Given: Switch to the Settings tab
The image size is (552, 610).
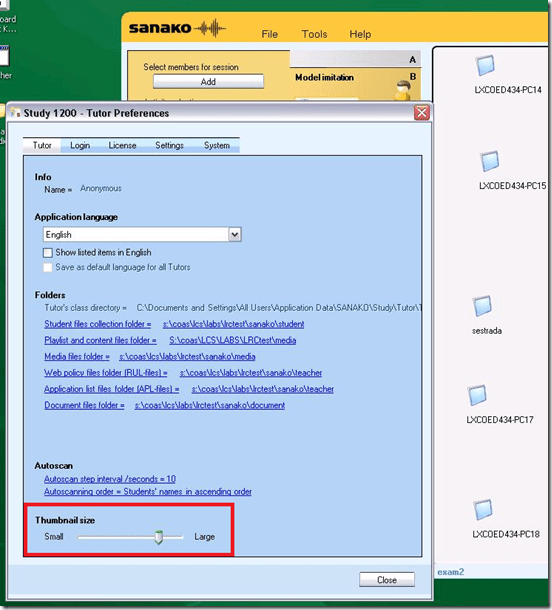Looking at the screenshot, I should point(169,145).
